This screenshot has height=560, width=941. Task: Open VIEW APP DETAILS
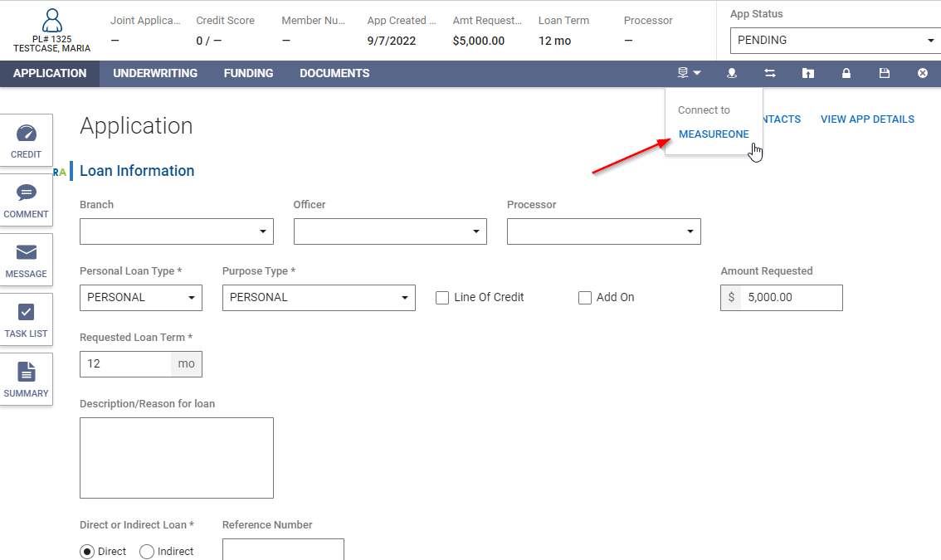867,119
